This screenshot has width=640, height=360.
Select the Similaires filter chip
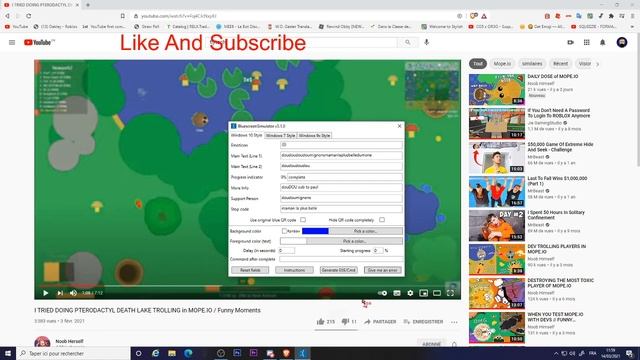(x=532, y=64)
